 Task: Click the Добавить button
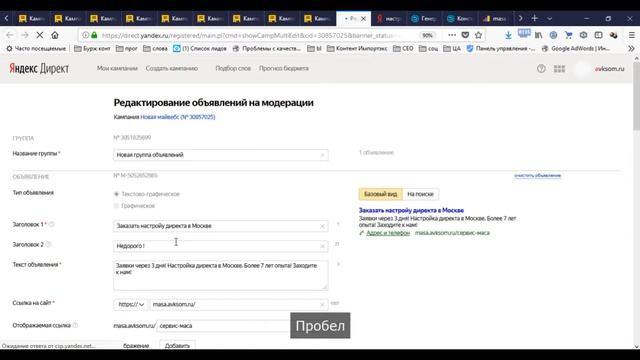pos(177,345)
